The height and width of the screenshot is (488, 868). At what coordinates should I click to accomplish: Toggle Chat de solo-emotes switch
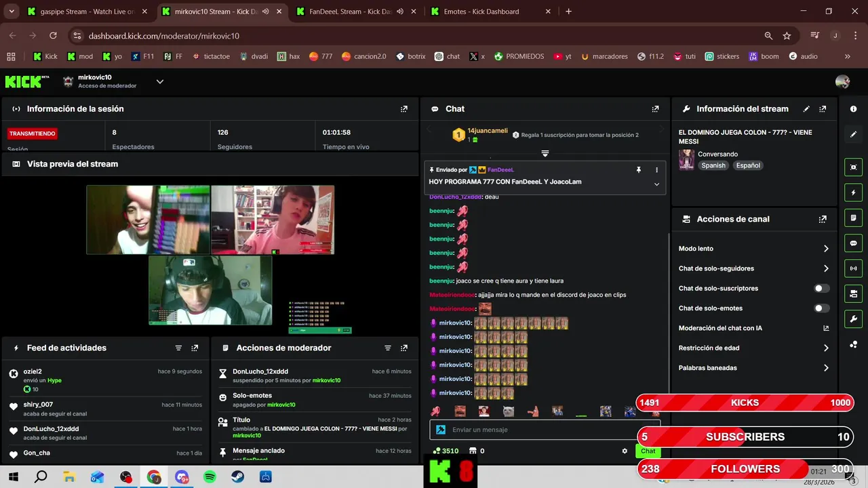821,308
